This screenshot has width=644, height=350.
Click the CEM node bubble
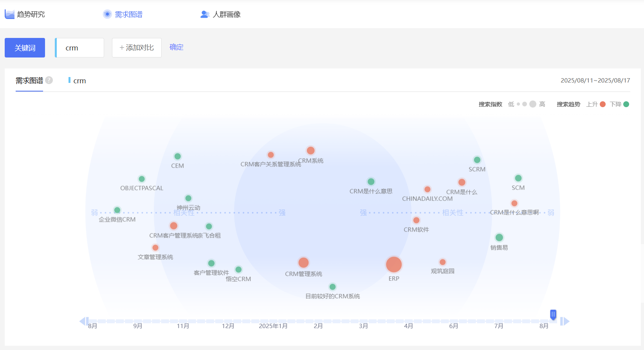tap(177, 156)
